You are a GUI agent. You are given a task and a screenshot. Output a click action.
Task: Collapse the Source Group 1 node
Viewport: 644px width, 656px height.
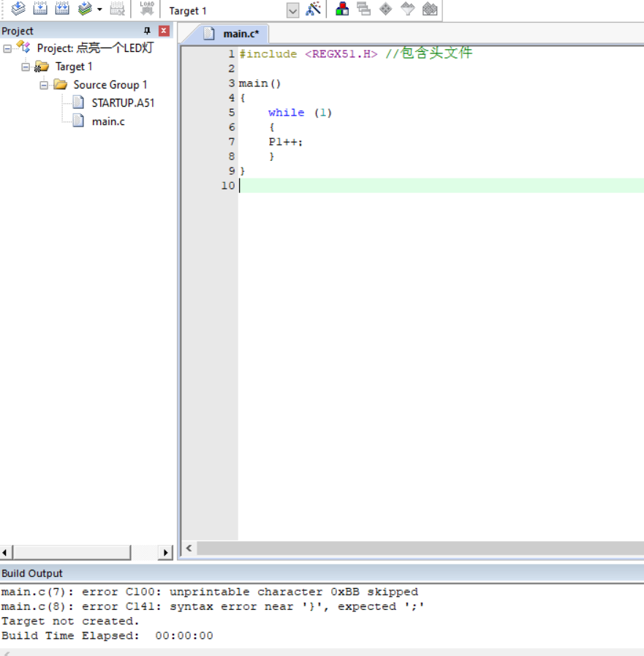tap(44, 86)
